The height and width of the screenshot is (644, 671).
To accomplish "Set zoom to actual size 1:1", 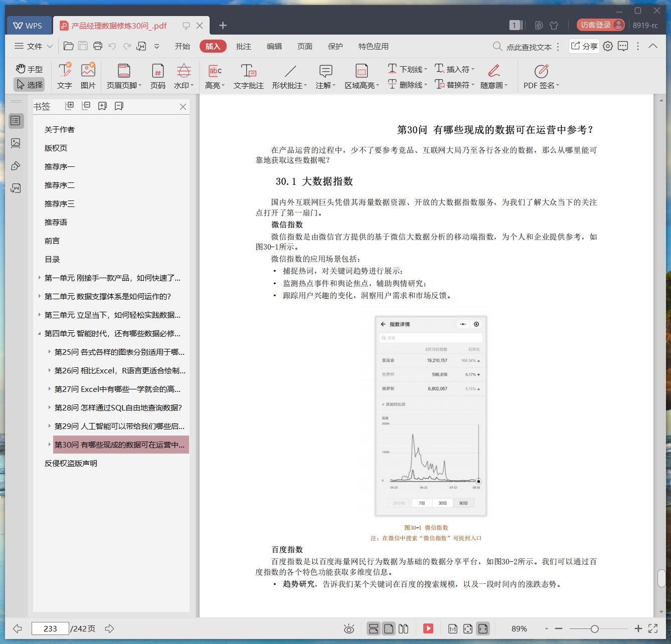I will 452,628.
